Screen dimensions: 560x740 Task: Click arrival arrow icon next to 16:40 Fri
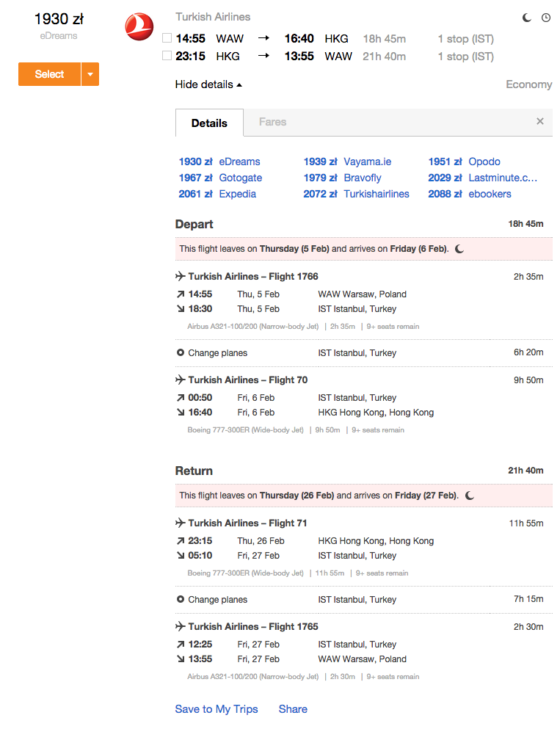click(181, 412)
